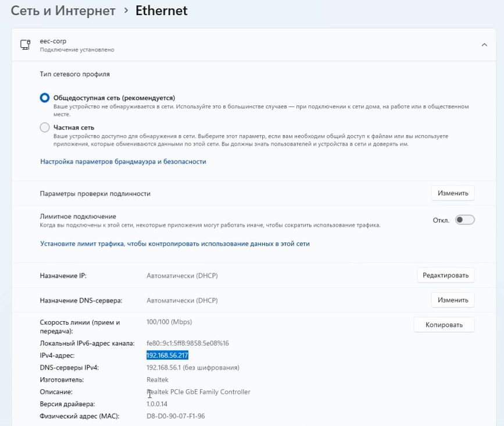504x426 pixels.
Task: Click the breadcrumb chevron separator
Action: [x=126, y=10]
